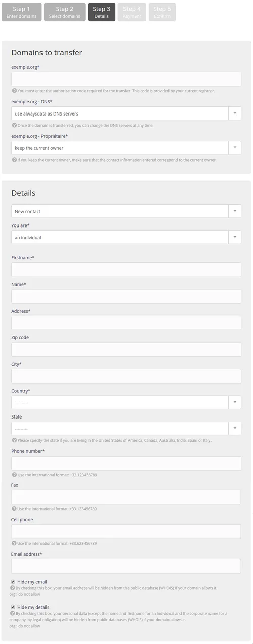Select the Step 3 Details tab
The height and width of the screenshot is (644, 253).
(x=101, y=12)
